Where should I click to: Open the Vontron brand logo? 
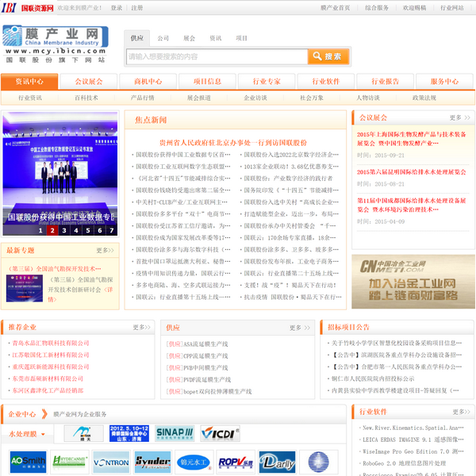pos(111,462)
